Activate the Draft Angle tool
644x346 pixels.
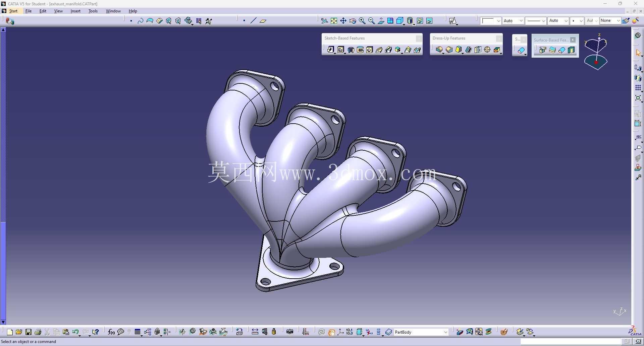[x=459, y=50]
